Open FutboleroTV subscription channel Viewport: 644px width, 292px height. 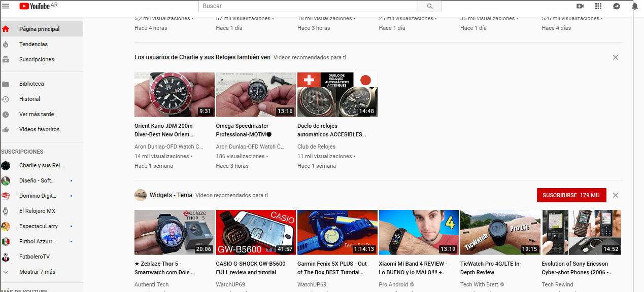[x=42, y=257]
